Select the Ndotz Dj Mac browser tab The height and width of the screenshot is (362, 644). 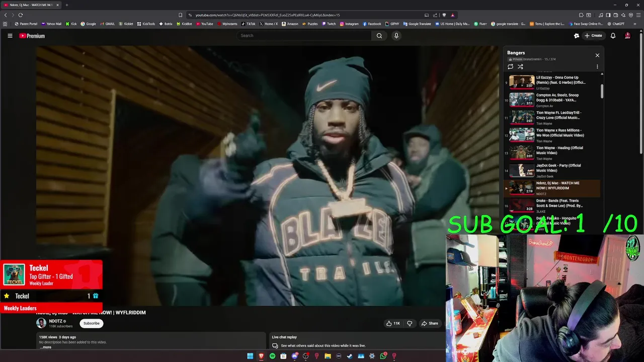[31, 5]
